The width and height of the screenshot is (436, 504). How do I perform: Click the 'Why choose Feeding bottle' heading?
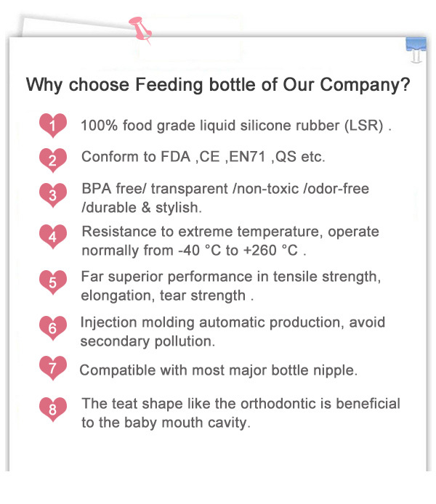point(218,85)
